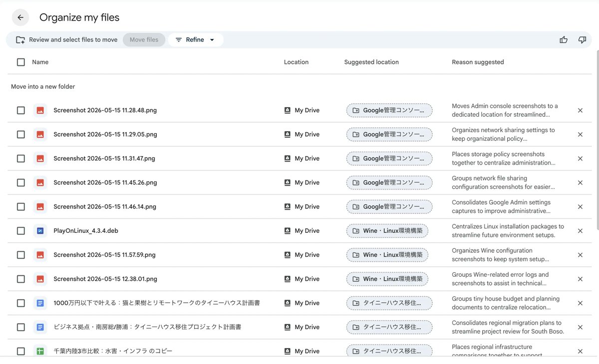The image size is (599, 364).
Task: Click the image file icon of Screenshot 11.45.26.png
Action: coord(40,182)
